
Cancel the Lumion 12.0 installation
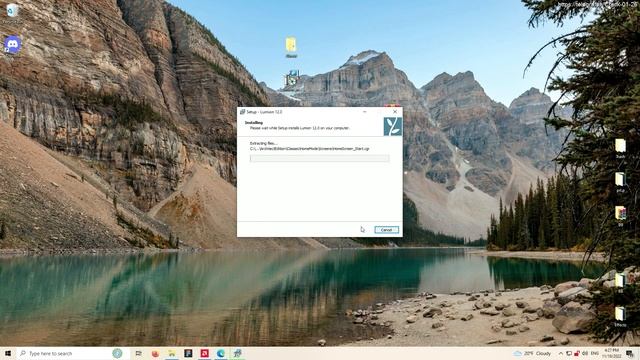click(x=387, y=230)
